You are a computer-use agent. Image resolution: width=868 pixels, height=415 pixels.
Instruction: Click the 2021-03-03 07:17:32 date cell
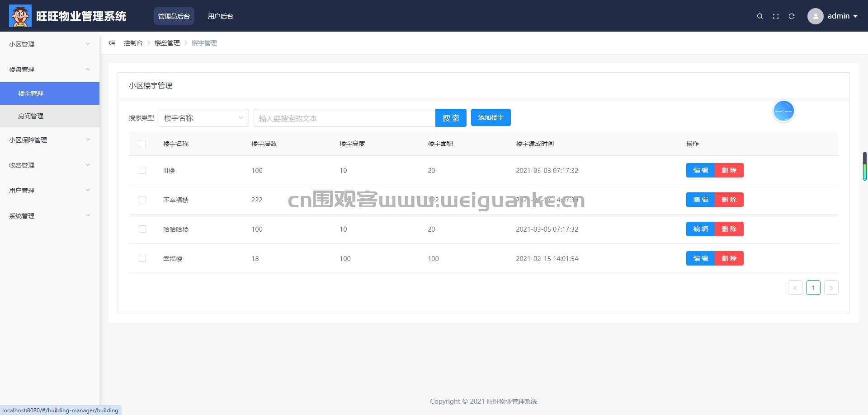547,170
